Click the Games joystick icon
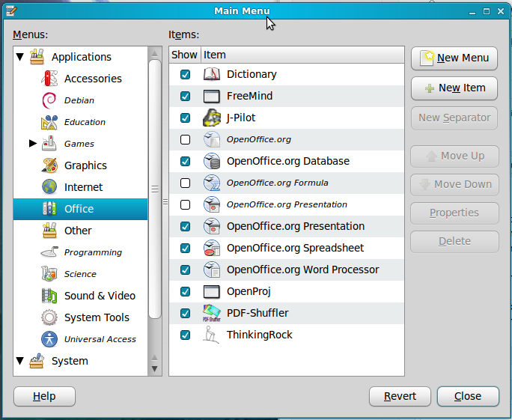 pos(49,144)
